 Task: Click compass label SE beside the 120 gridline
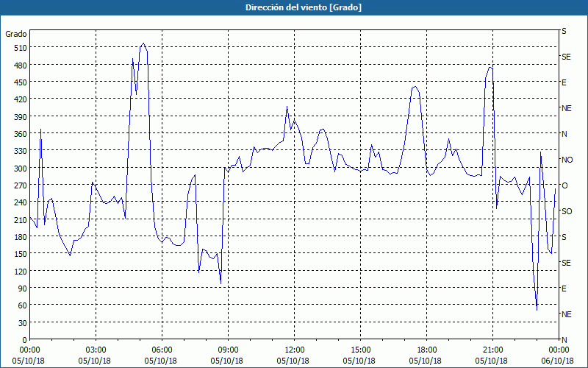(x=566, y=263)
